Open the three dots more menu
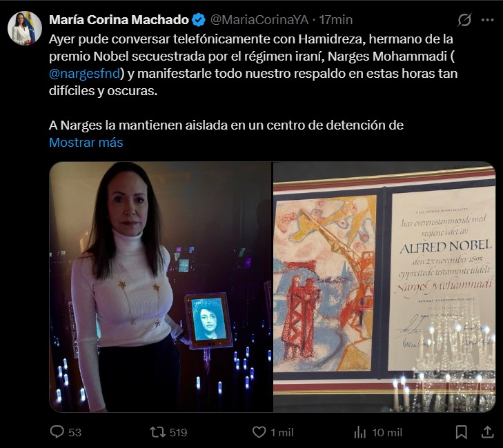 [487, 20]
